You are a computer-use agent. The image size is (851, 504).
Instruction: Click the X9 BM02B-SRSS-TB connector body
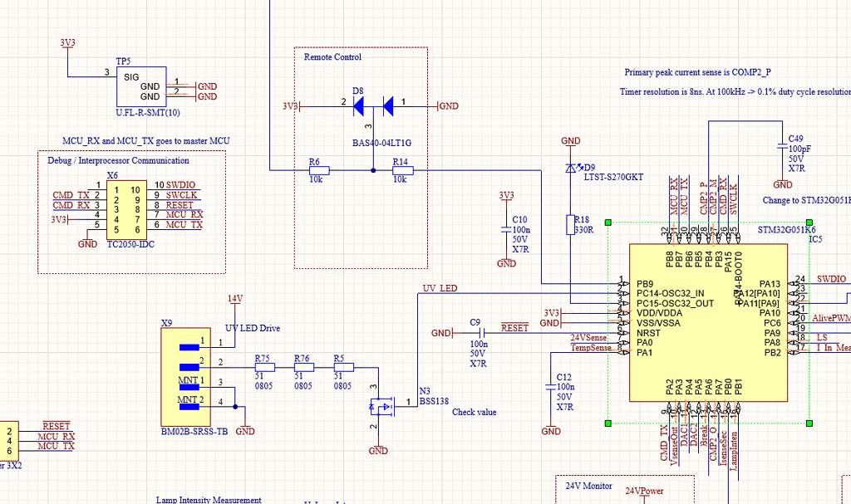(185, 377)
